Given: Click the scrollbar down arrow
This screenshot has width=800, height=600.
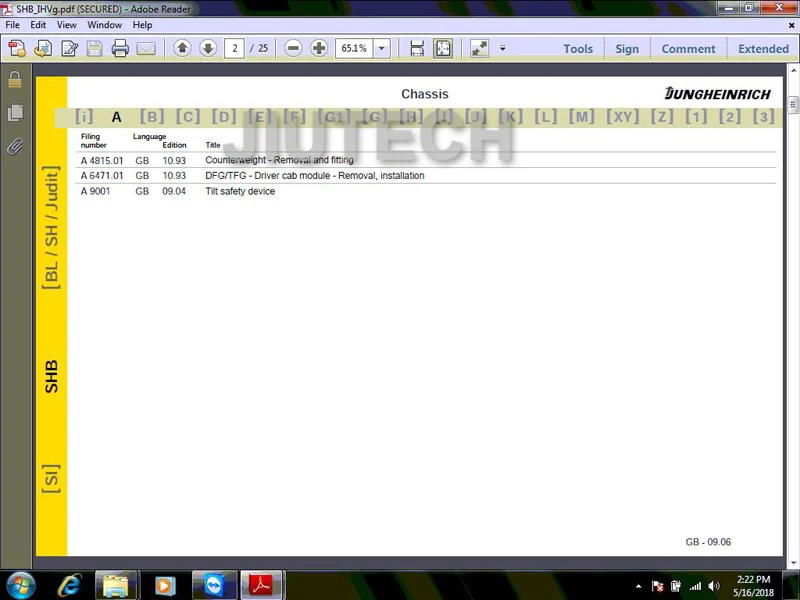Looking at the screenshot, I should tap(793, 563).
